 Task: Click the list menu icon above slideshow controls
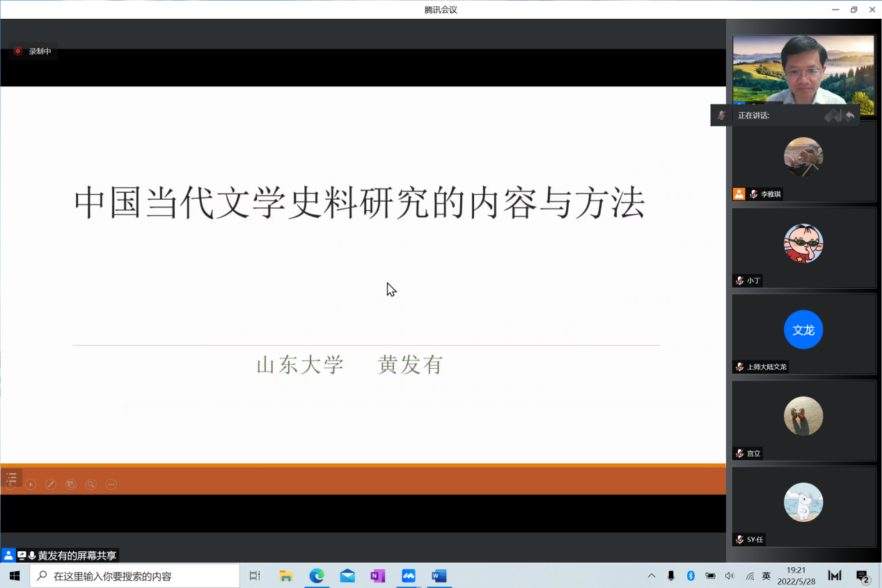[11, 477]
